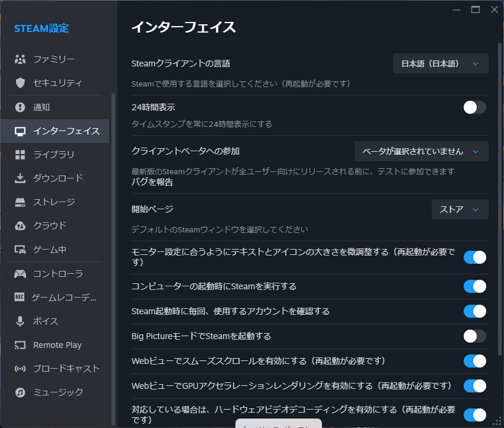Click the ゲーム中 overlay icon

20,250
